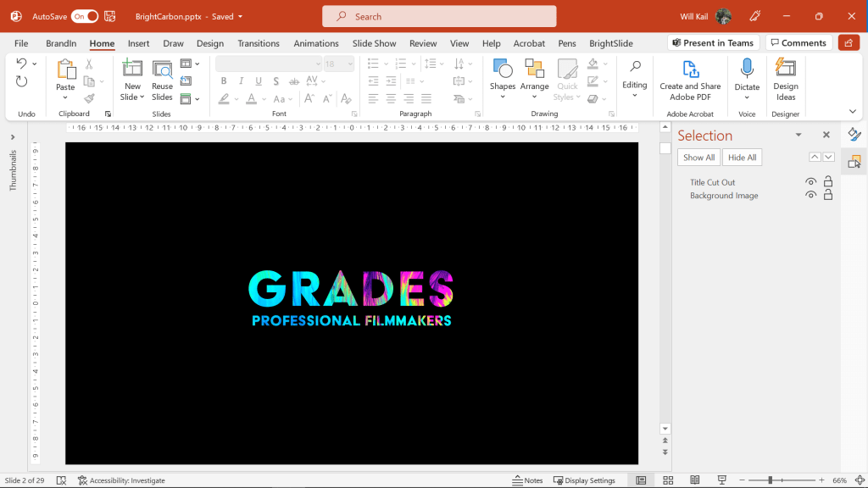Image resolution: width=868 pixels, height=488 pixels.
Task: Open the font size dropdown
Action: [348, 63]
